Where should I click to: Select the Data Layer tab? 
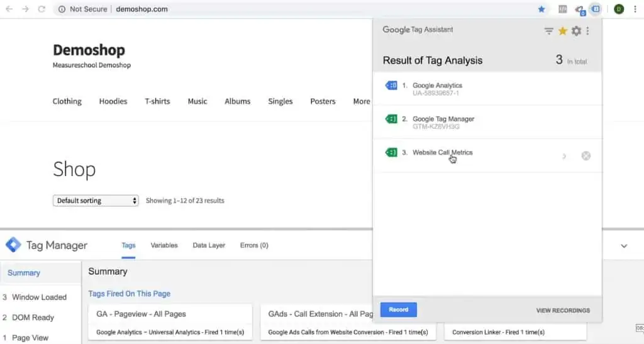pyautogui.click(x=209, y=245)
